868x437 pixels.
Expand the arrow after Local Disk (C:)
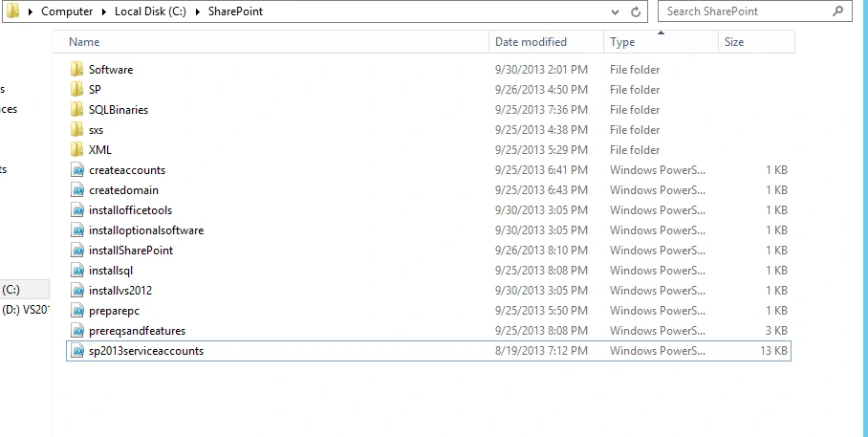pyautogui.click(x=198, y=11)
